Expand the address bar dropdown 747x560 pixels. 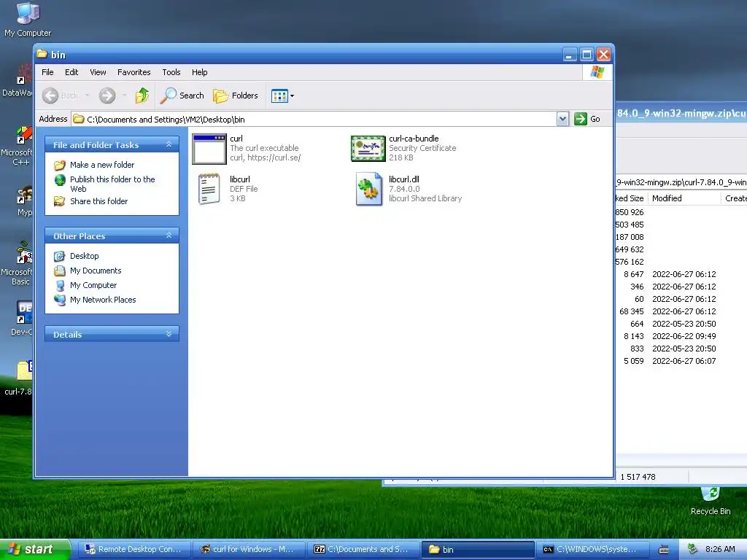click(562, 119)
